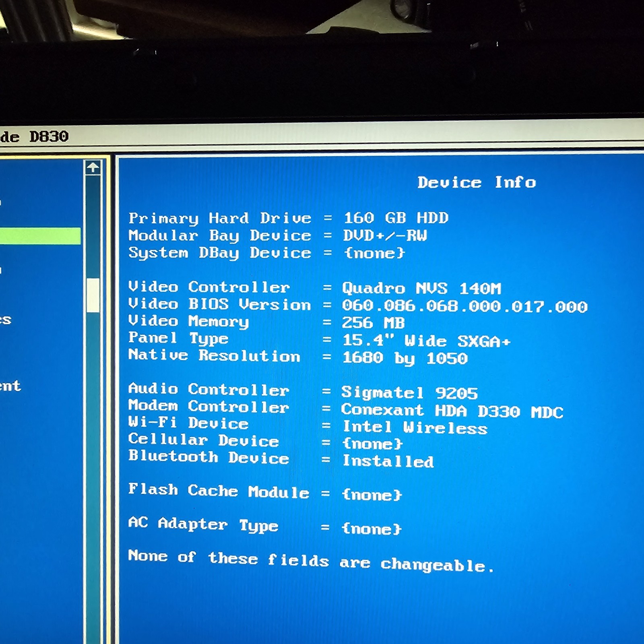Screen dimensions: 644x644
Task: Click {none} value for Flash Cache Module
Action: [x=372, y=495]
